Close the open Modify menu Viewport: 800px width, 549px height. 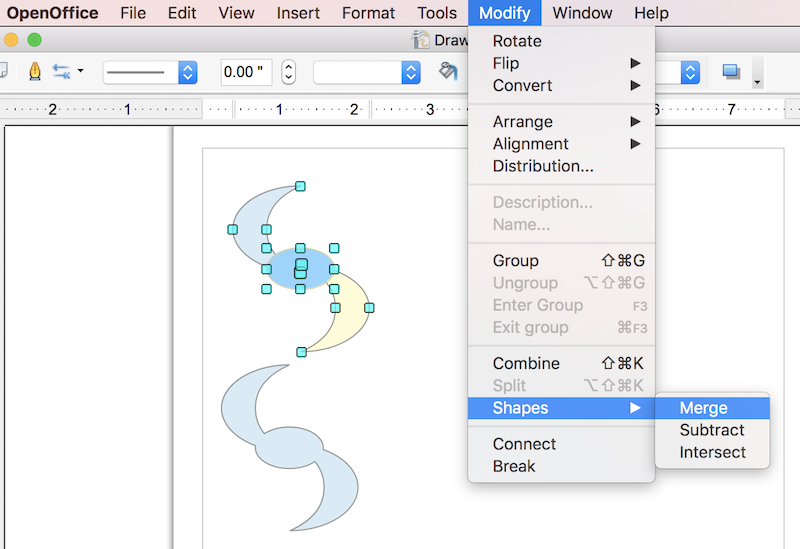pyautogui.click(x=505, y=13)
